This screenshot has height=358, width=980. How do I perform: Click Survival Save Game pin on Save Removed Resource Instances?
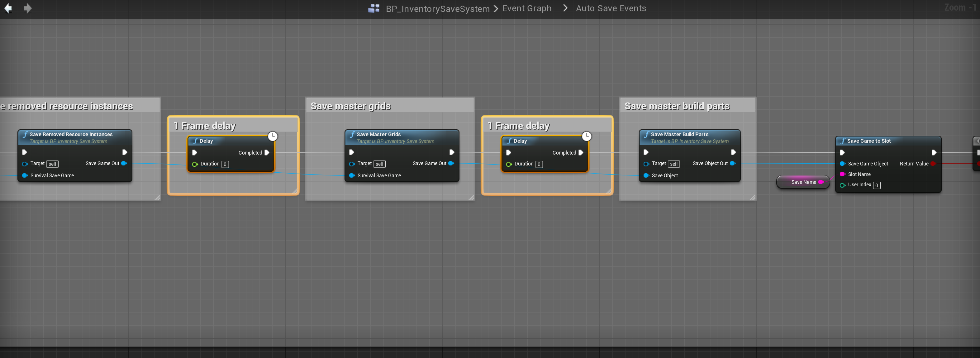[25, 175]
